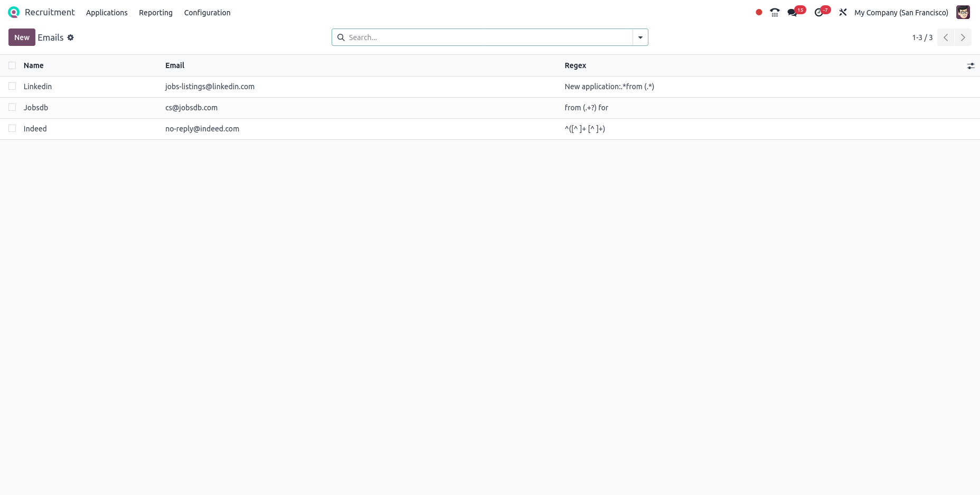Click the Emails breadcrumb title
This screenshot has width=980, height=495.
(x=51, y=37)
